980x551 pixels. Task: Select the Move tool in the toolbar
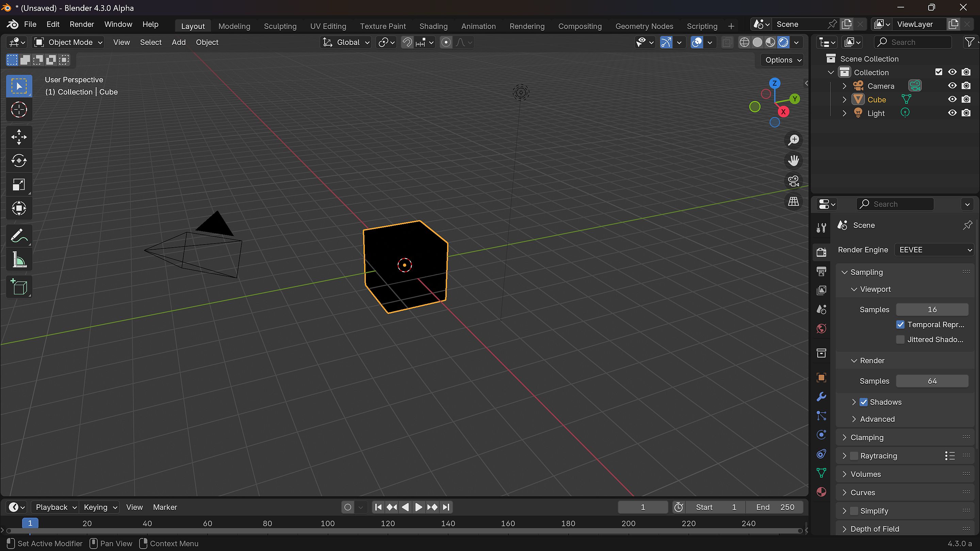(19, 137)
